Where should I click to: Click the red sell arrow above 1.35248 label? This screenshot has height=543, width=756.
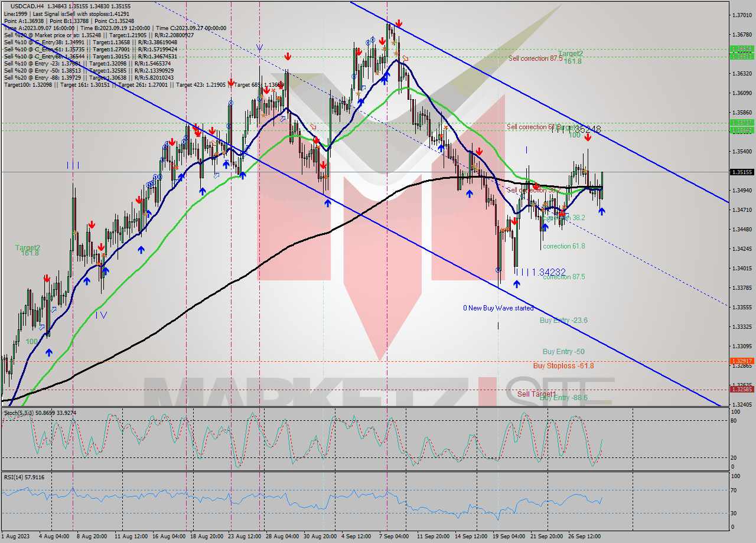pos(588,138)
